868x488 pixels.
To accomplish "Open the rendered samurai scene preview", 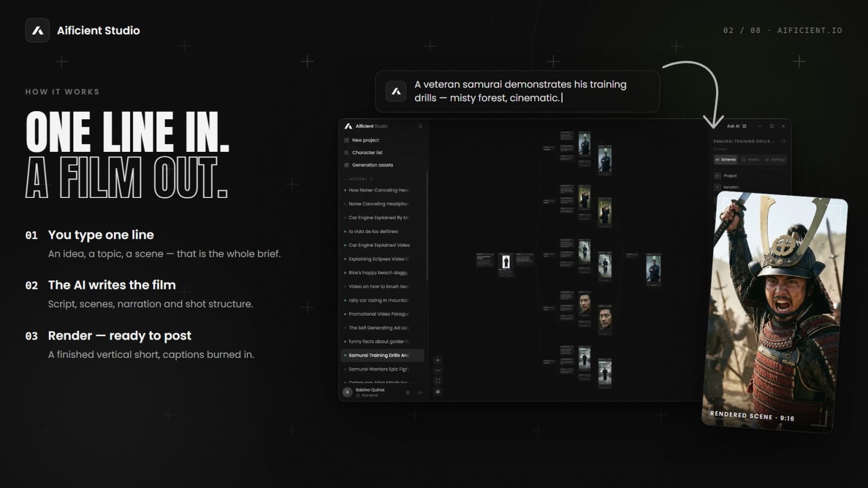I will point(775,311).
